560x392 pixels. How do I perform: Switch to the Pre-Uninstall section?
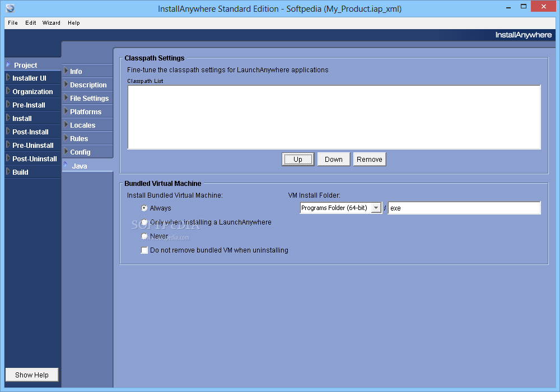tap(33, 145)
